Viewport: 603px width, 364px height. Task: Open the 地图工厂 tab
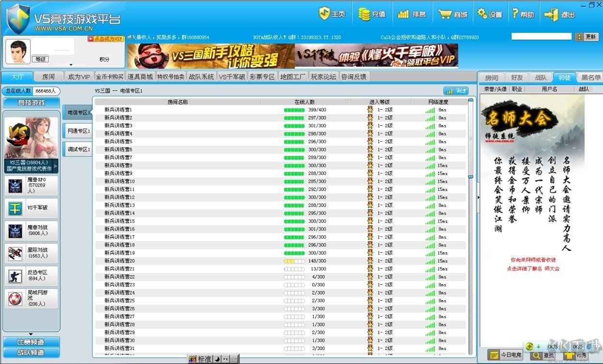pyautogui.click(x=292, y=76)
